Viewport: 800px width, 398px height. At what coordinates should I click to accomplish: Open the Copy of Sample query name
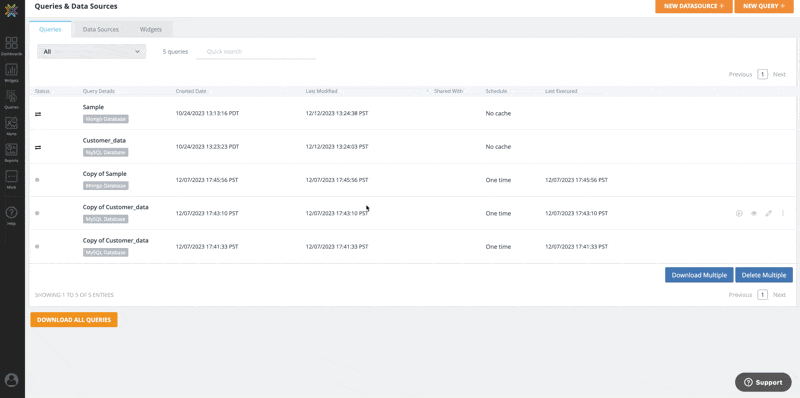click(105, 174)
